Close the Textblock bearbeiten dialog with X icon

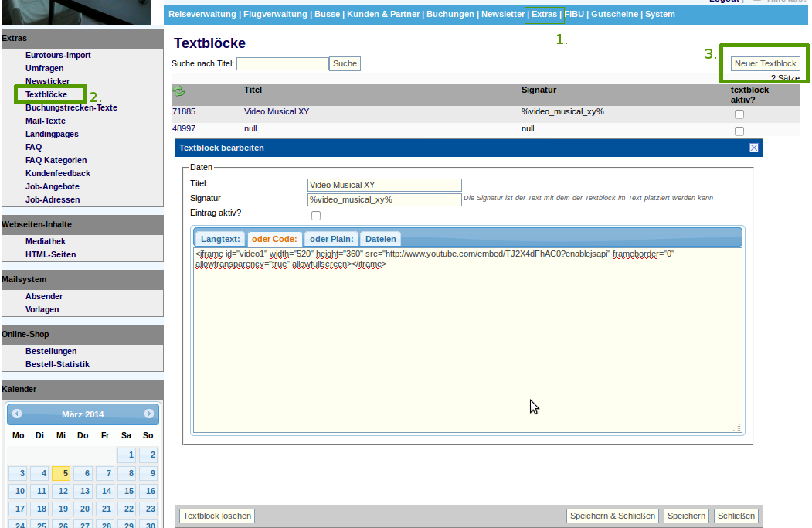(754, 148)
